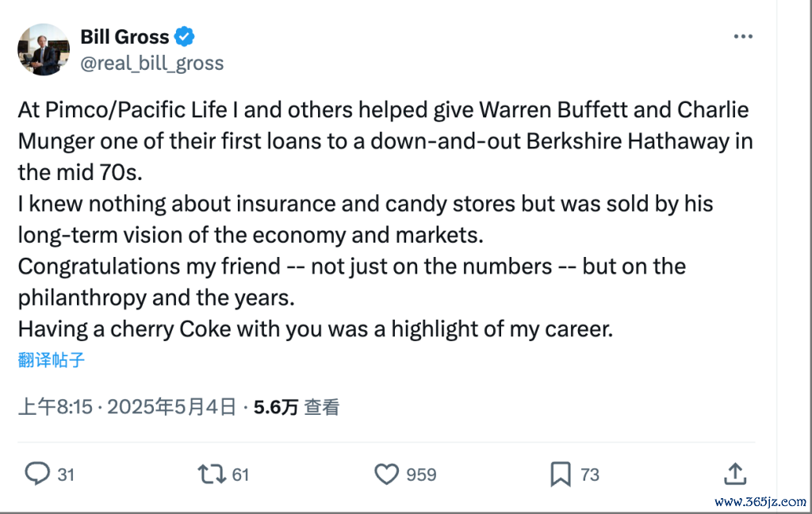The height and width of the screenshot is (514, 812).
Task: Click the bookmark count 73
Action: [x=590, y=474]
